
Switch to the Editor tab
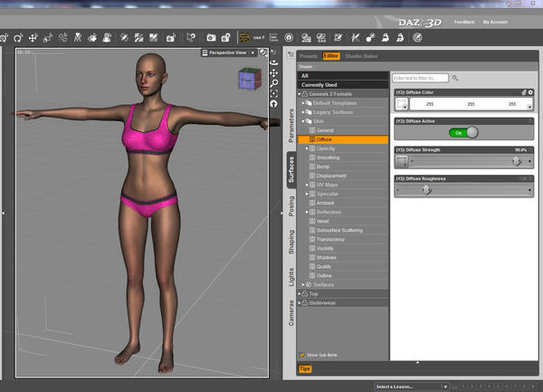[x=331, y=56]
